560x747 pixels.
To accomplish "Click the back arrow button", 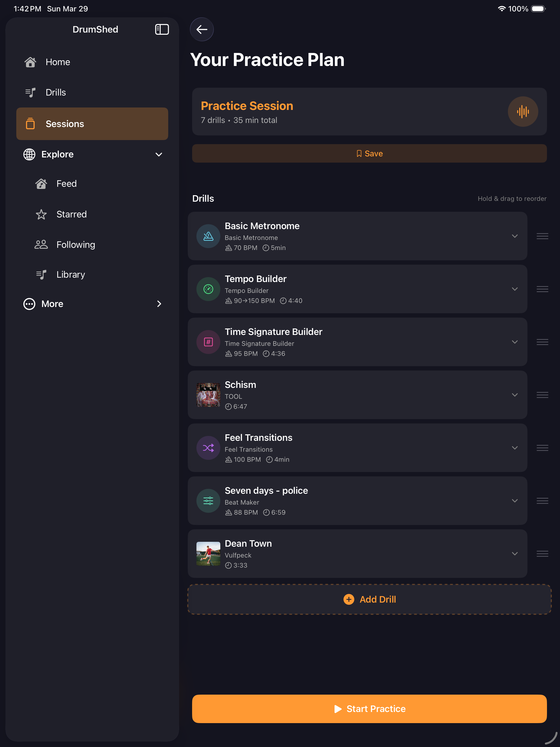I will [202, 29].
